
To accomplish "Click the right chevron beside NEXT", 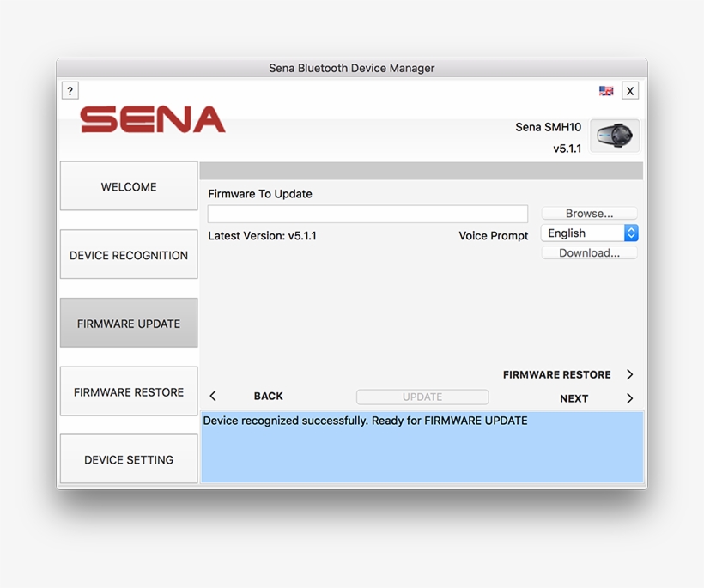I will (629, 398).
